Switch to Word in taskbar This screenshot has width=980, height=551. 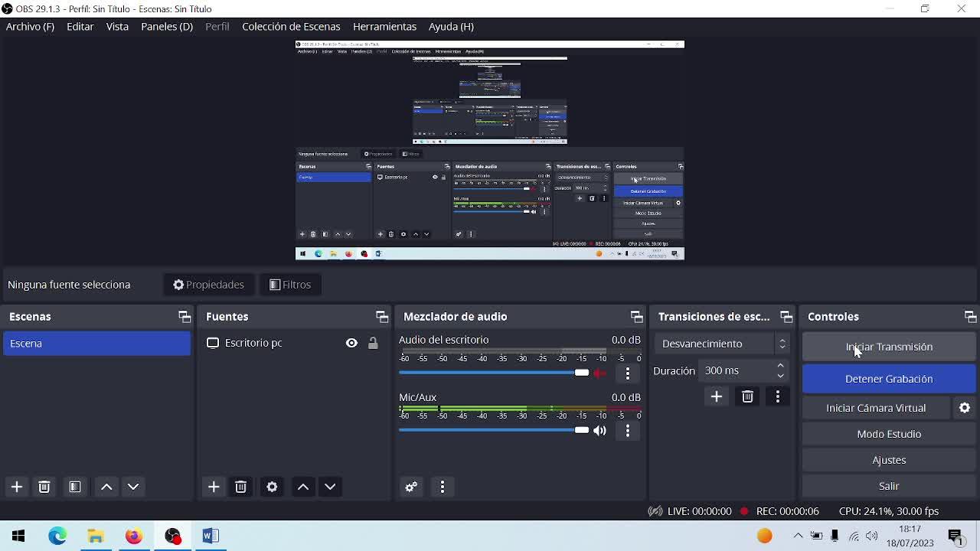click(x=211, y=536)
